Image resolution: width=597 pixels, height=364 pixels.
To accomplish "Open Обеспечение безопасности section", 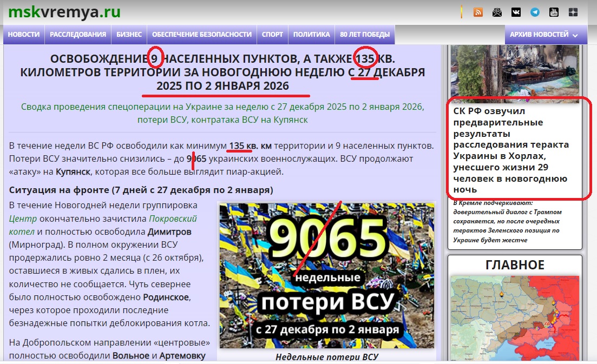I will [x=202, y=35].
